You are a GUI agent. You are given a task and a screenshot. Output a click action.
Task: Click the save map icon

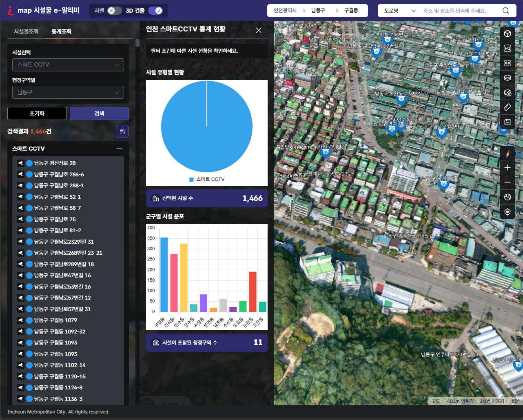click(507, 122)
